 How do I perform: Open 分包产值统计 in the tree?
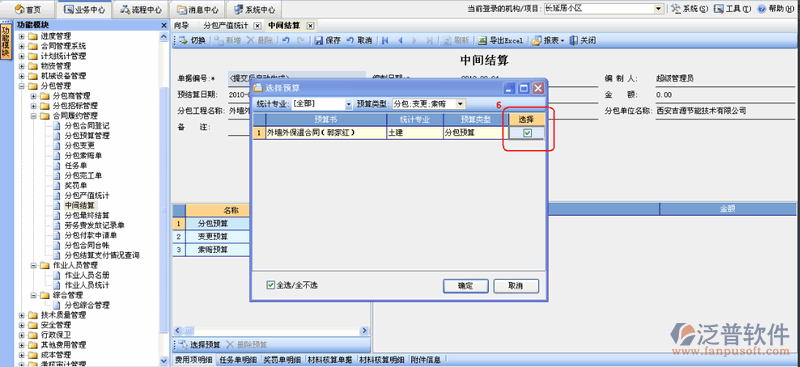(x=87, y=195)
